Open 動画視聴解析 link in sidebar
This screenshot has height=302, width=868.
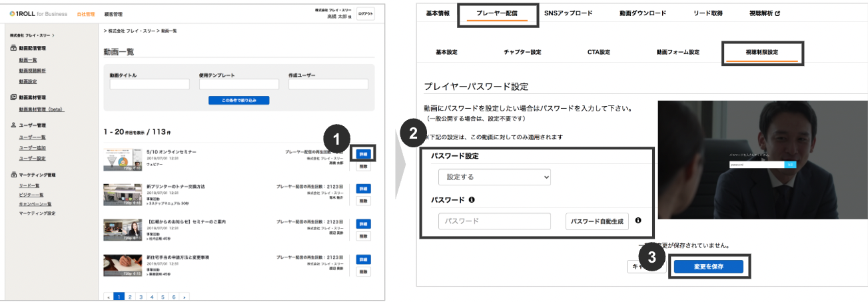[32, 71]
